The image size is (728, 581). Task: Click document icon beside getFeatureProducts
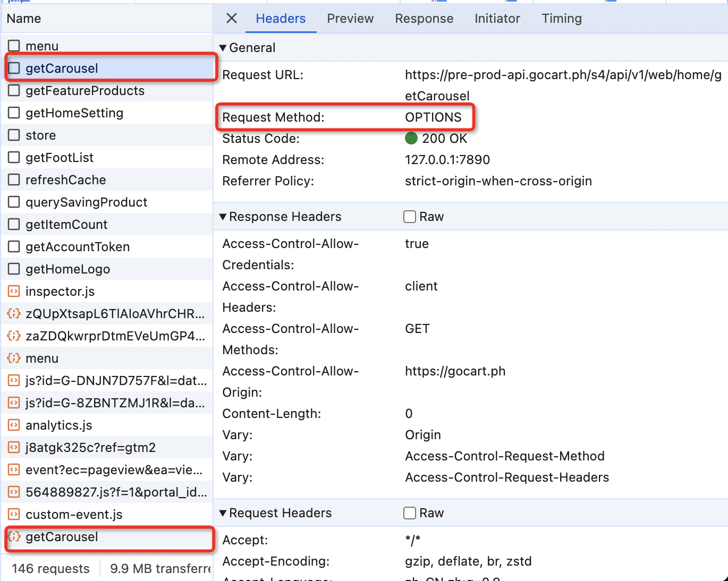(x=14, y=91)
